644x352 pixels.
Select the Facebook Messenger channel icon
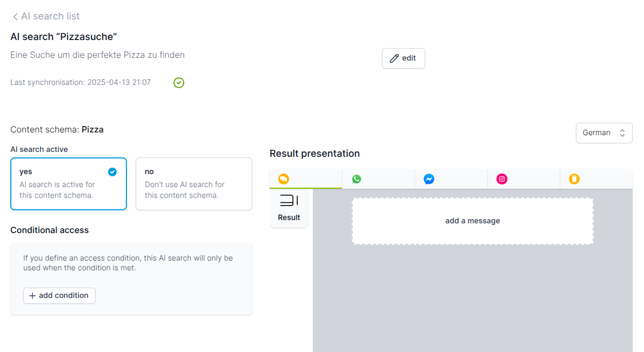tap(429, 179)
